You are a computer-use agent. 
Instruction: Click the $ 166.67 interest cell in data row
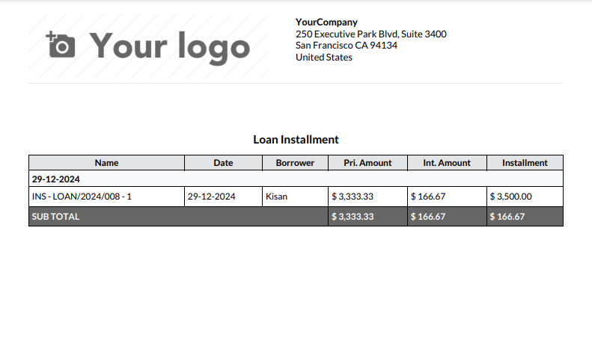point(447,197)
